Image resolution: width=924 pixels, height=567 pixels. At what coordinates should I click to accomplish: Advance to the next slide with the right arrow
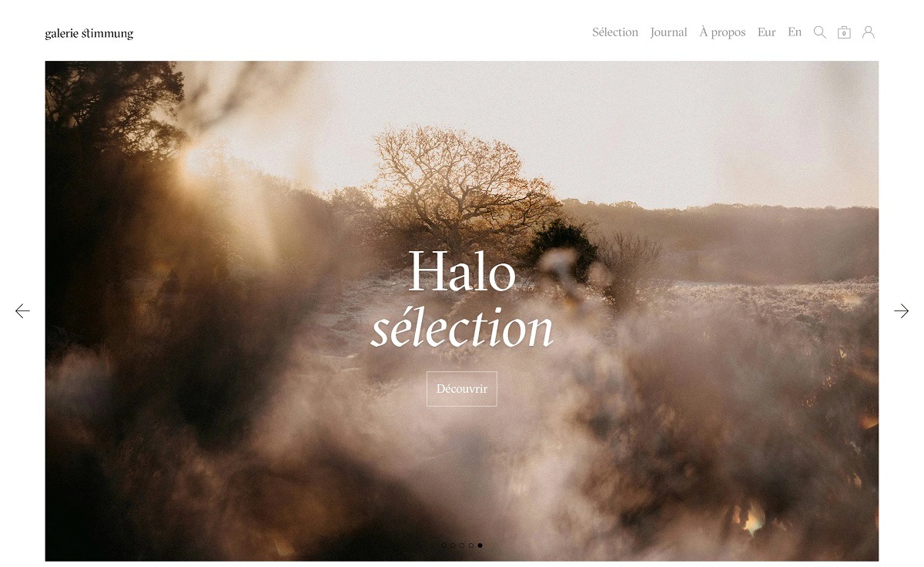click(902, 311)
